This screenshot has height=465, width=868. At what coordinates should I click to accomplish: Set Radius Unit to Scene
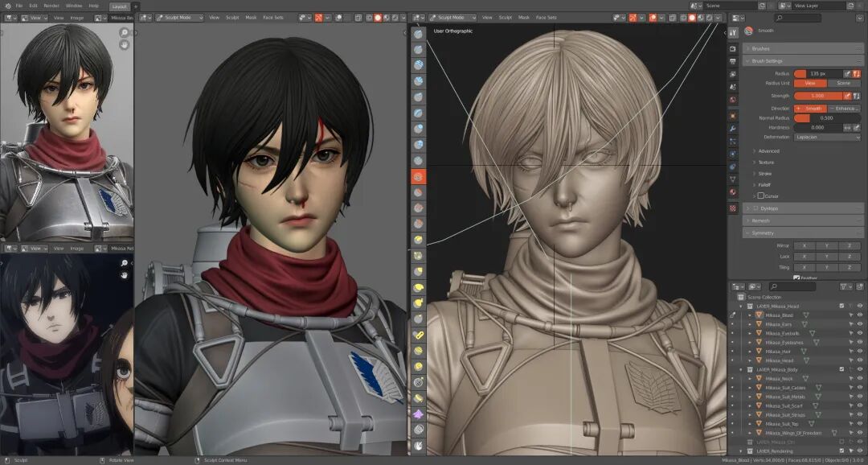point(844,83)
